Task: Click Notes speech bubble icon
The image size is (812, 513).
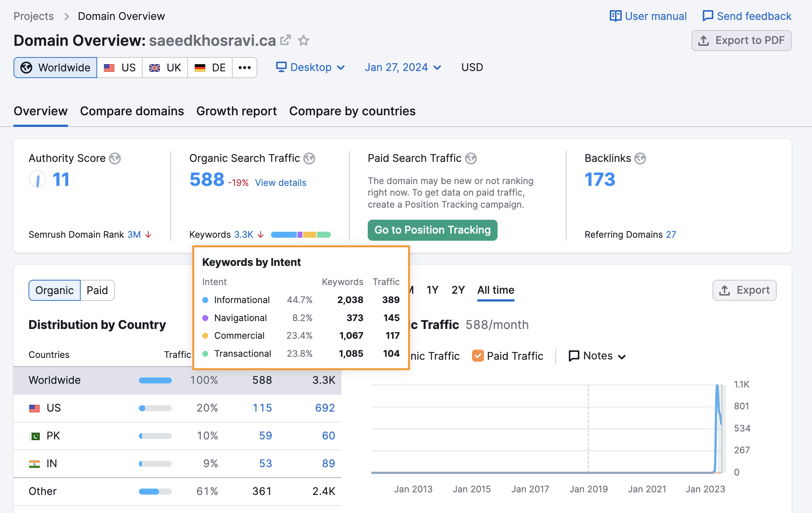Action: click(574, 356)
